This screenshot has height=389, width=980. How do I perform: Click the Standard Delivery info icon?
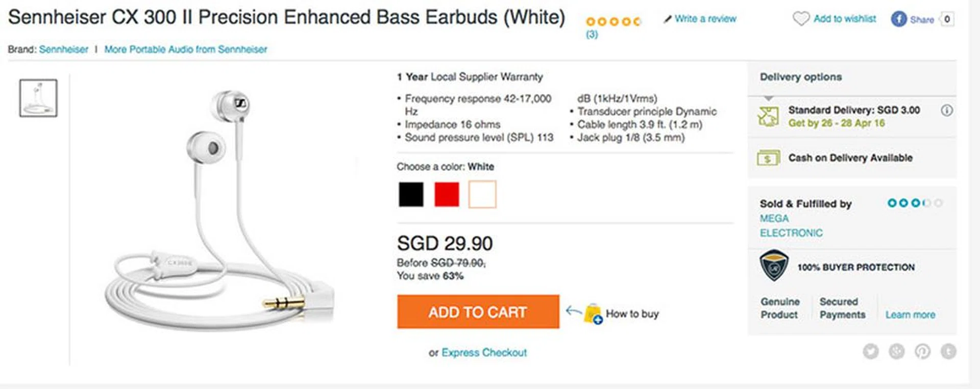(x=947, y=110)
